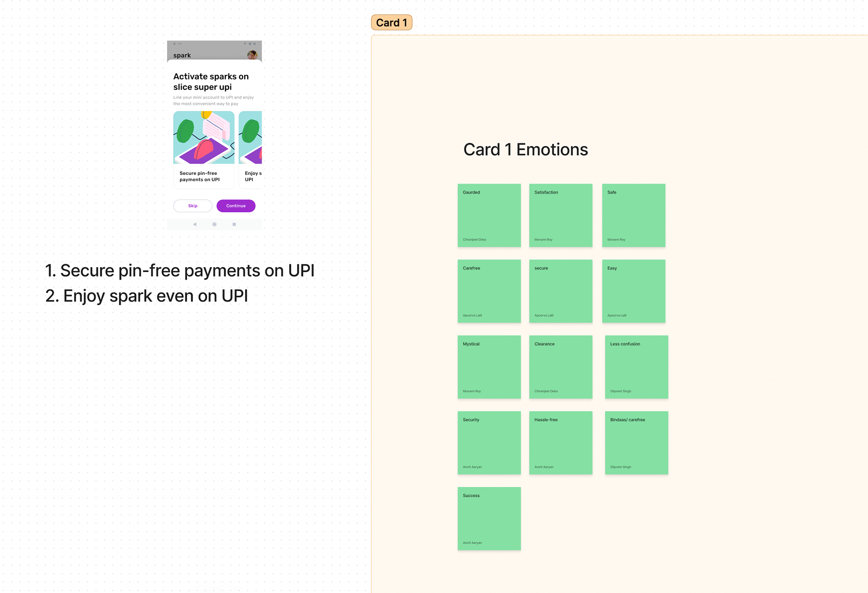Select the Safe sticky note
The width and height of the screenshot is (868, 593).
634,215
